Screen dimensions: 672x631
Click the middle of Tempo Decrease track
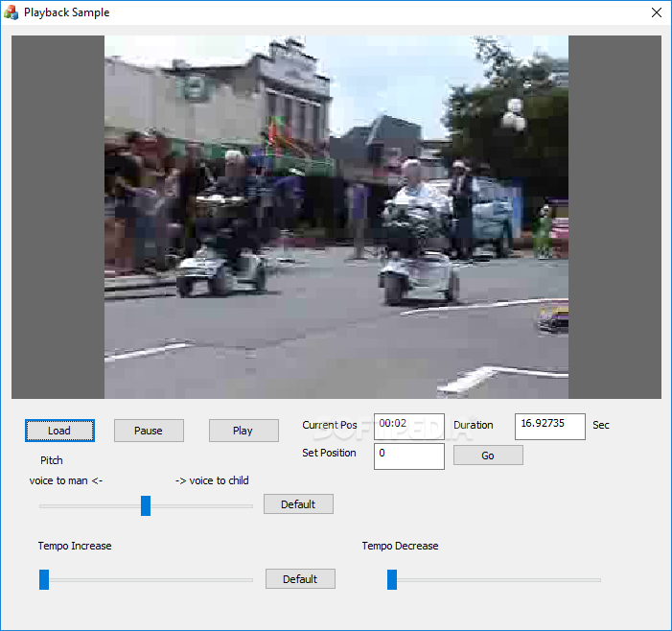pyautogui.click(x=496, y=580)
